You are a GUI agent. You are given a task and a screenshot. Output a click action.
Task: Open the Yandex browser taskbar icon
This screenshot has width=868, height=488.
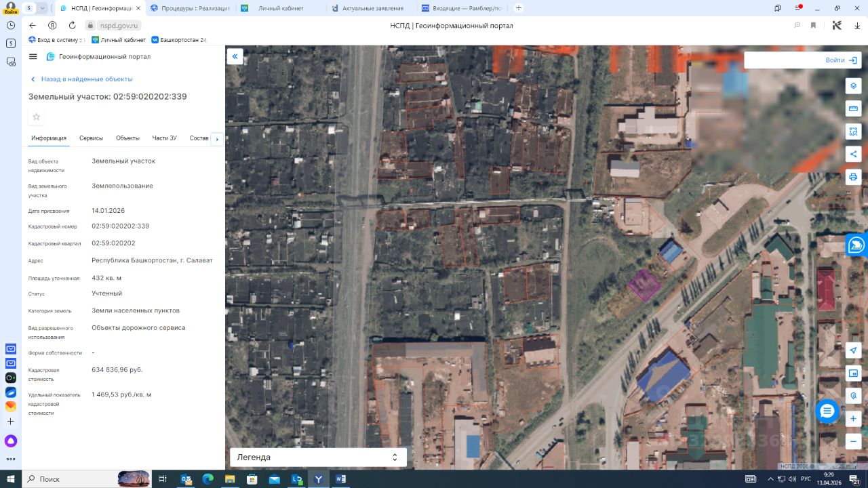click(x=319, y=479)
